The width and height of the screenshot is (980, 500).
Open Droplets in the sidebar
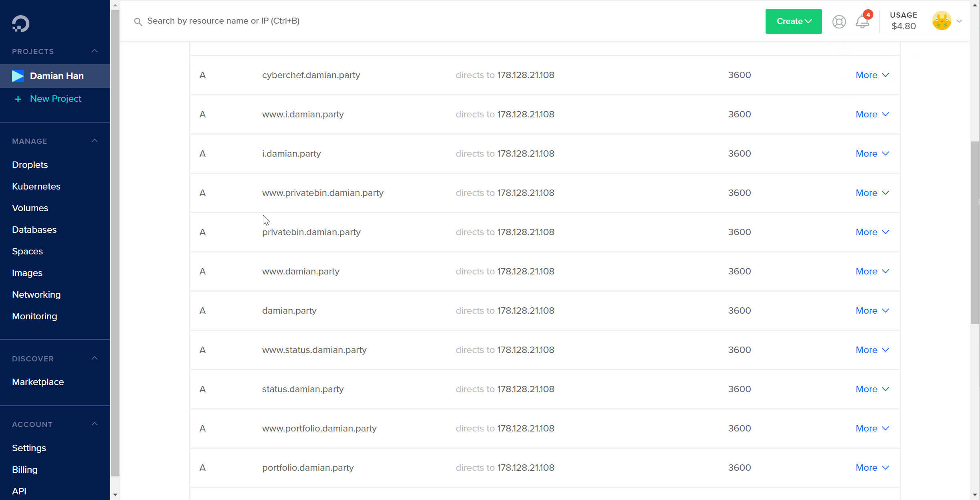pos(30,165)
